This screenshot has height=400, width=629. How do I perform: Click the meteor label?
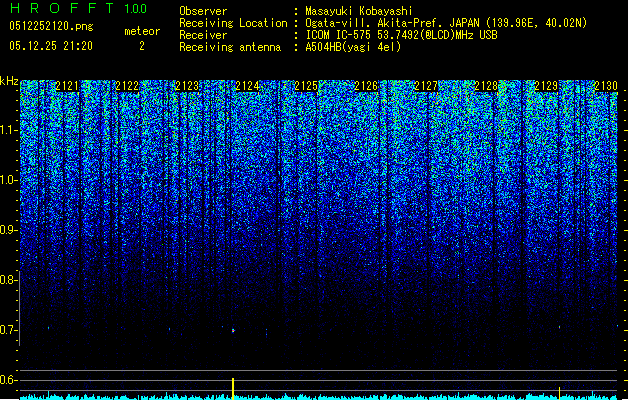142,31
